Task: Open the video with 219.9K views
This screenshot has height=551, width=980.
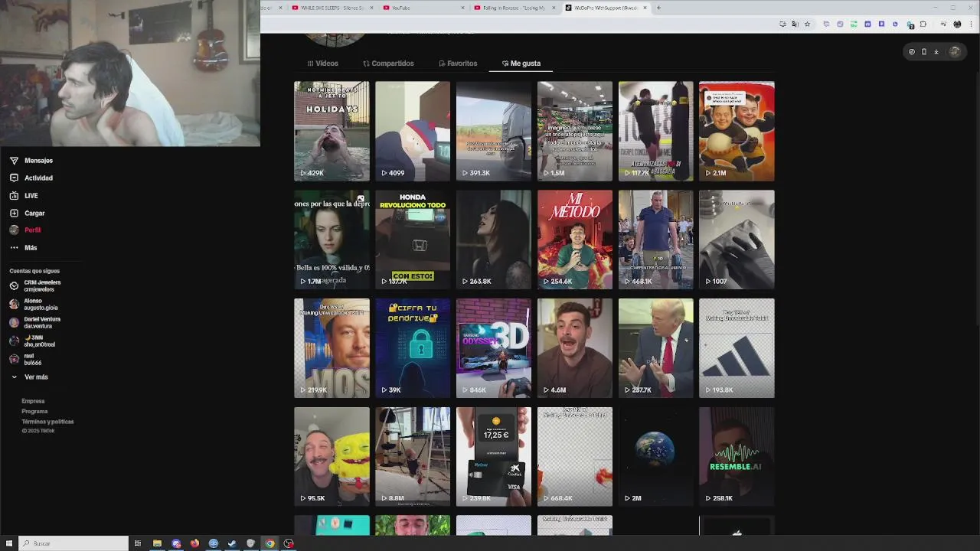Action: [x=332, y=348]
